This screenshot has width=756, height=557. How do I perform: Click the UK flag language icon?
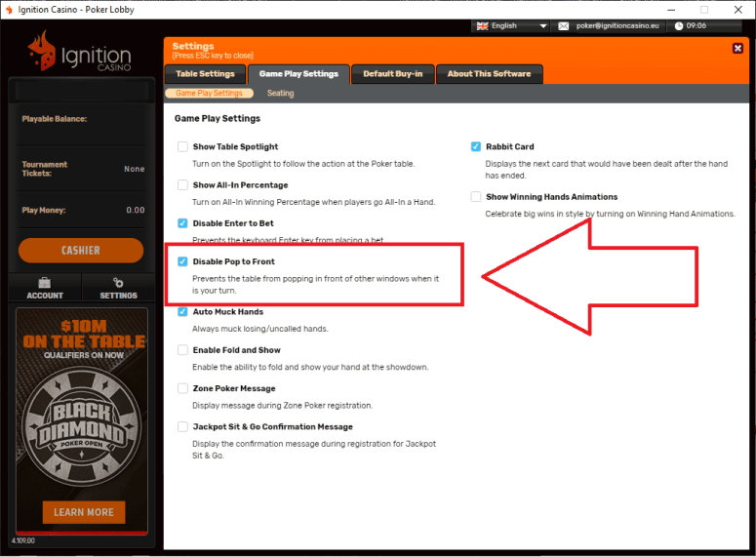click(x=482, y=26)
